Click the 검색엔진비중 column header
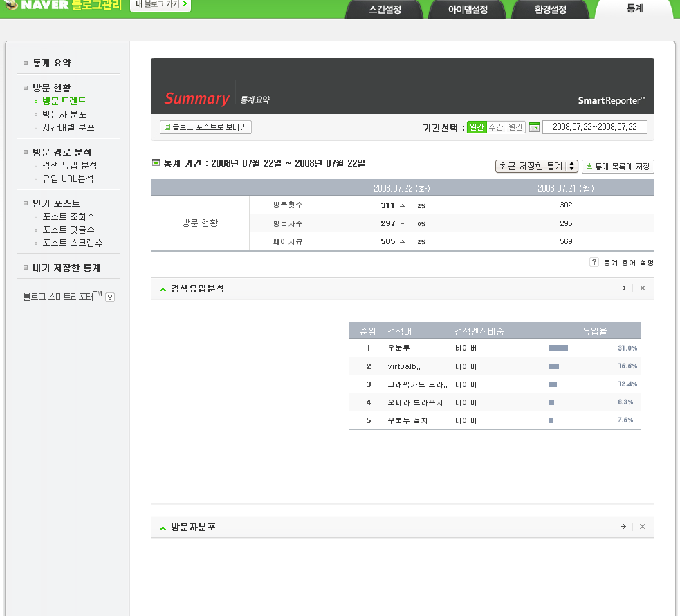Image resolution: width=680 pixels, height=616 pixels. [479, 332]
